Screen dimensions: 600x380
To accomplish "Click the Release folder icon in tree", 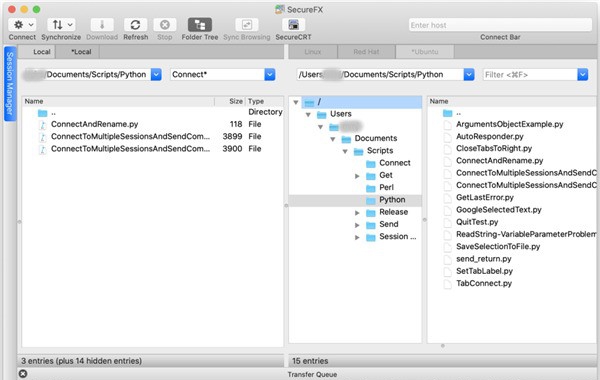I will pyautogui.click(x=370, y=212).
